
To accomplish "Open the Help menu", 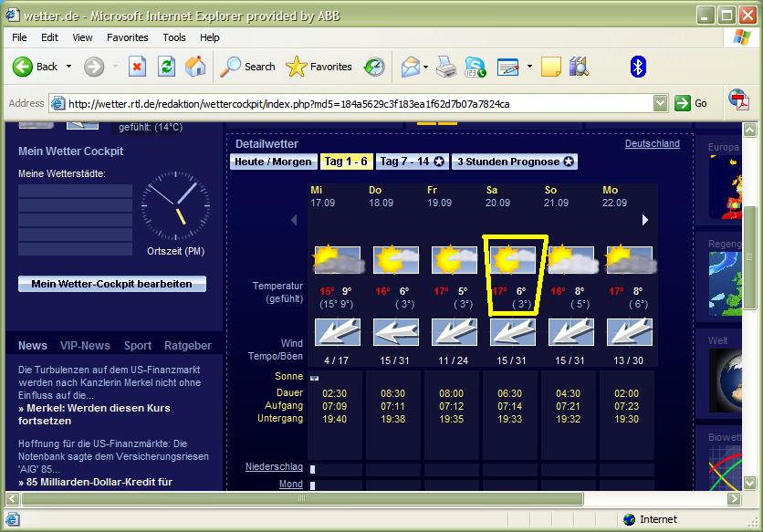I will tap(210, 37).
